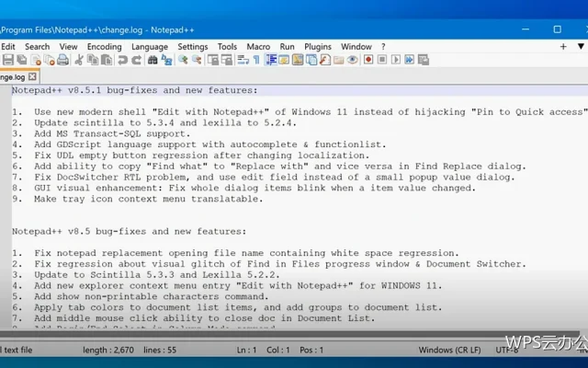Click the Paste toolbar icon
This screenshot has width=588, height=368.
tap(107, 60)
